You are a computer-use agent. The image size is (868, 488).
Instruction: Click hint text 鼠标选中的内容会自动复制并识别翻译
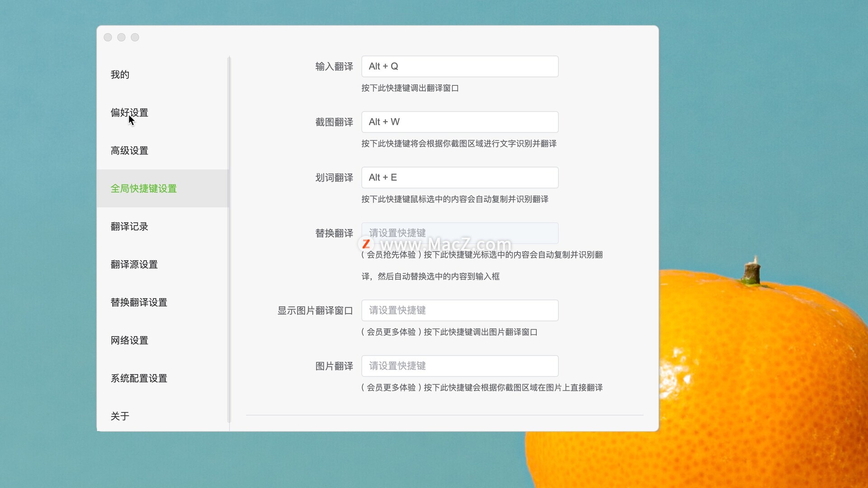[x=455, y=199]
